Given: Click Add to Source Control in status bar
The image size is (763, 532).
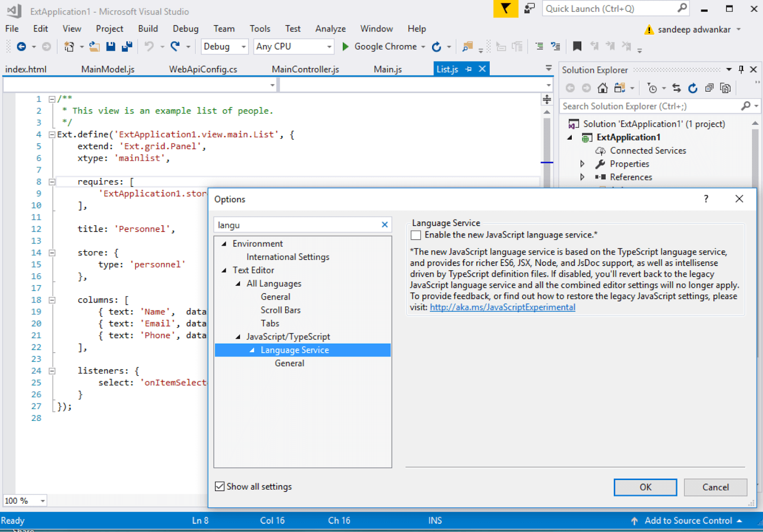Looking at the screenshot, I should (x=688, y=521).
